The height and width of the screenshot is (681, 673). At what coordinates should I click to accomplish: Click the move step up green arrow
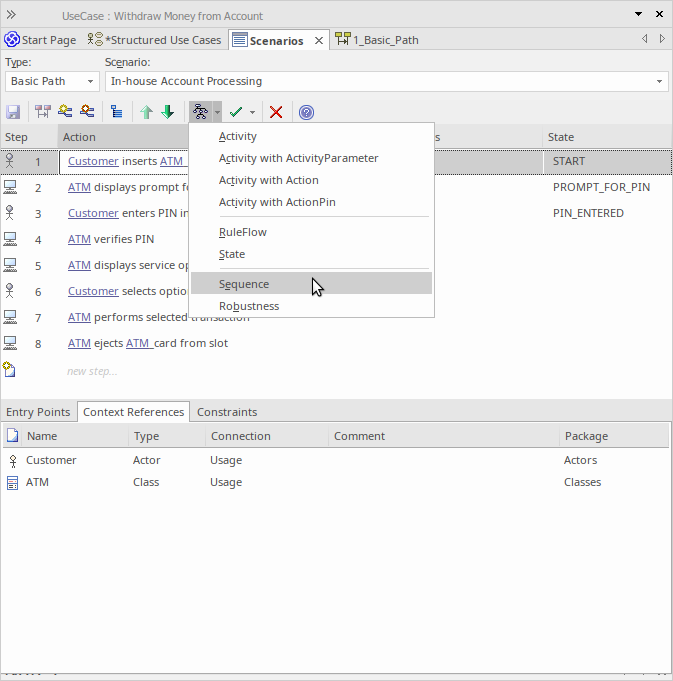[146, 113]
